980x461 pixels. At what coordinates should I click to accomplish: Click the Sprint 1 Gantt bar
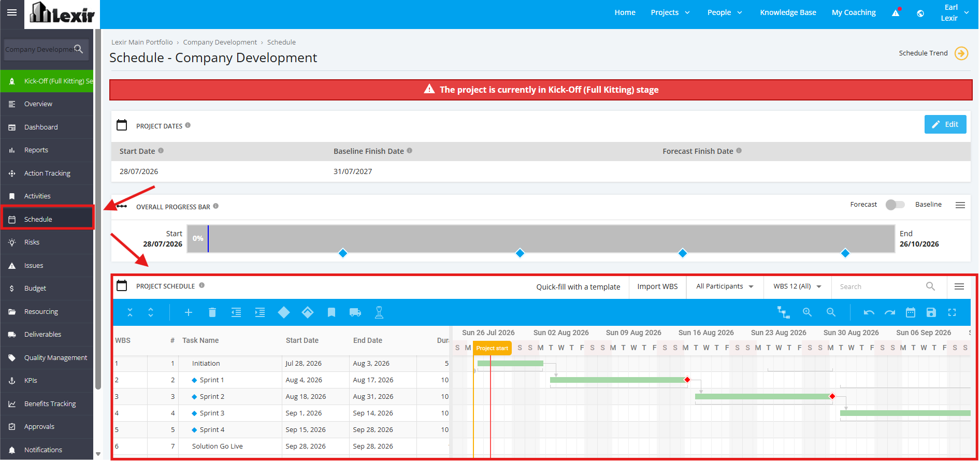617,380
